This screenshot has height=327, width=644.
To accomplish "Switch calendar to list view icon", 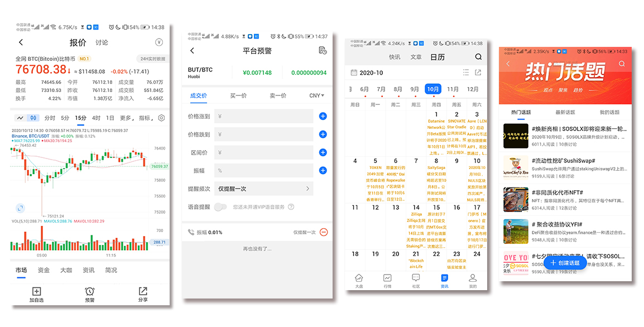I will pyautogui.click(x=466, y=73).
